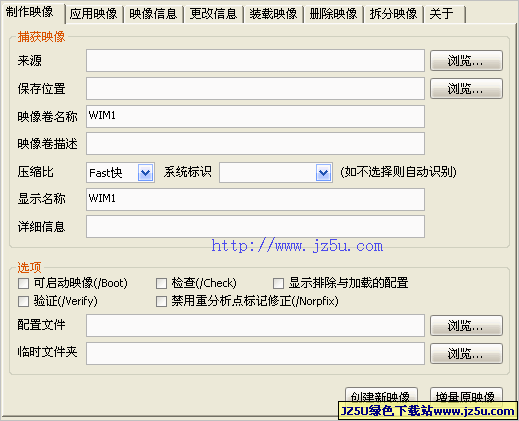519x421 pixels.
Task: Browse for the 配置文件 config file
Action: pyautogui.click(x=466, y=325)
